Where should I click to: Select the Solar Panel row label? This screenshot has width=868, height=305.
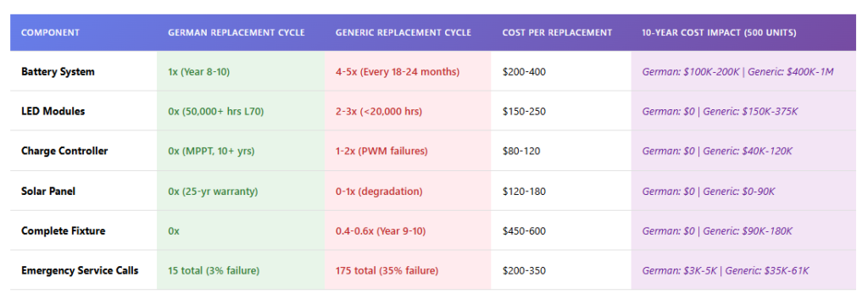[48, 191]
